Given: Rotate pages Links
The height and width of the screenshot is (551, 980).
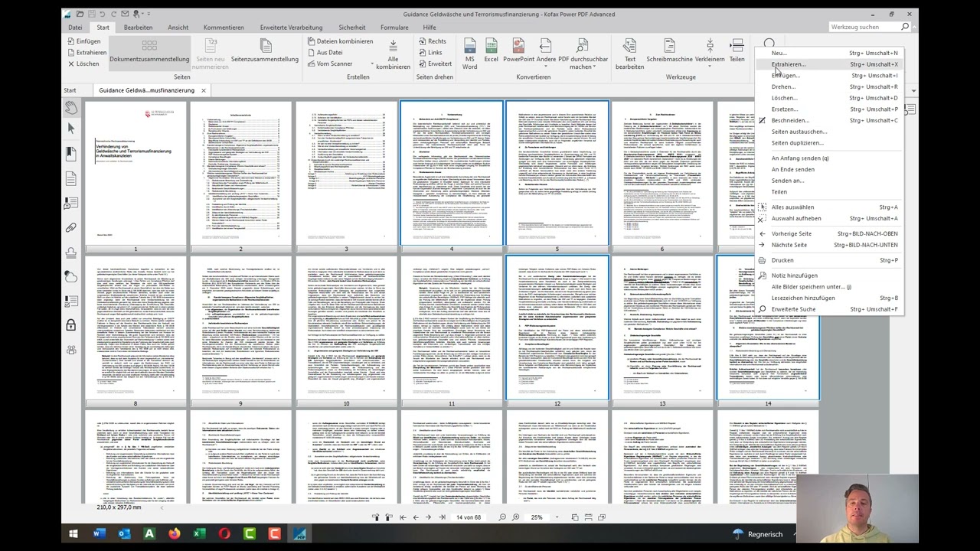Looking at the screenshot, I should (x=430, y=53).
